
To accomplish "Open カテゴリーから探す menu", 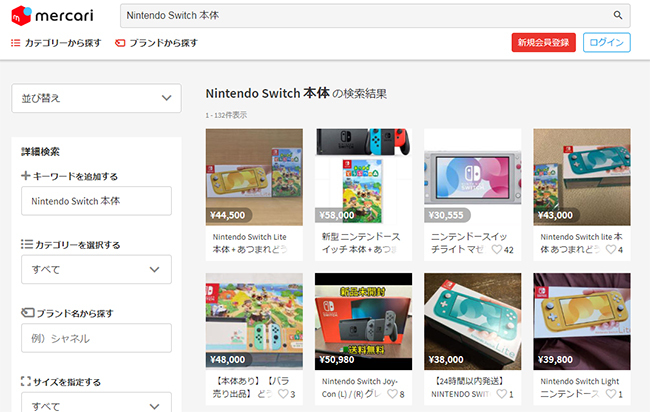I will click(54, 43).
